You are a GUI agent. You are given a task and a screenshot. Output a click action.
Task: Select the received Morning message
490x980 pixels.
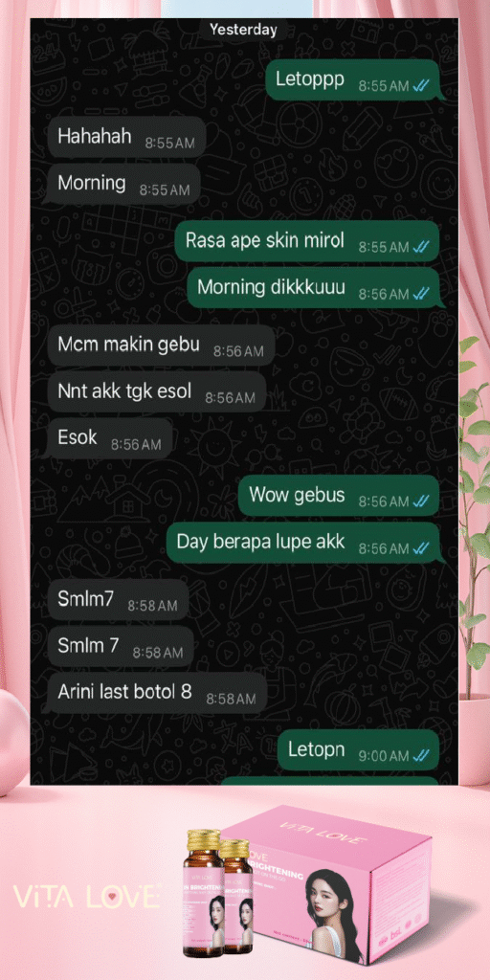tap(122, 185)
